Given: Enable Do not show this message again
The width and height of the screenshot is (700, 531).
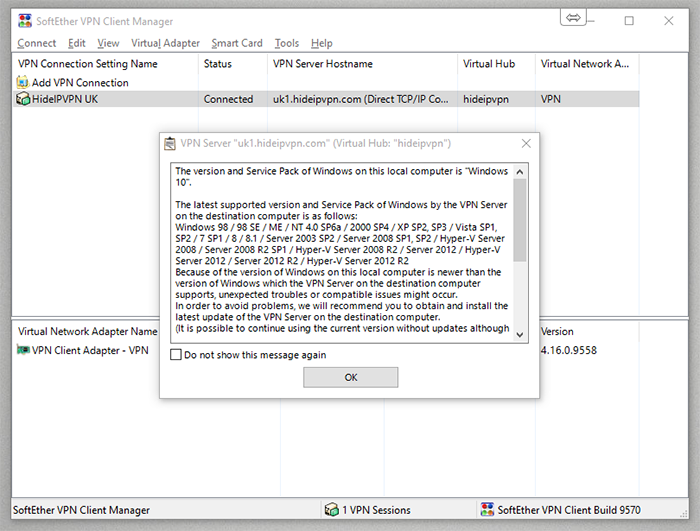Looking at the screenshot, I should (x=176, y=355).
